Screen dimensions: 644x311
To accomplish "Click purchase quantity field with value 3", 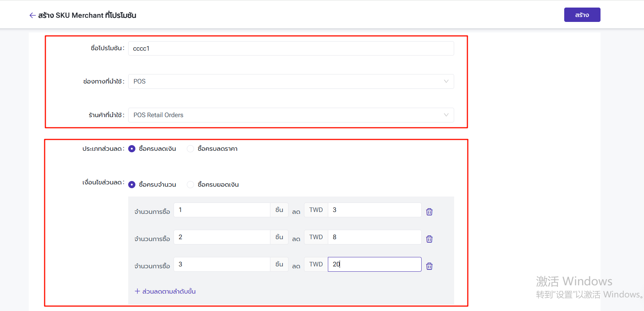I will [222, 265].
